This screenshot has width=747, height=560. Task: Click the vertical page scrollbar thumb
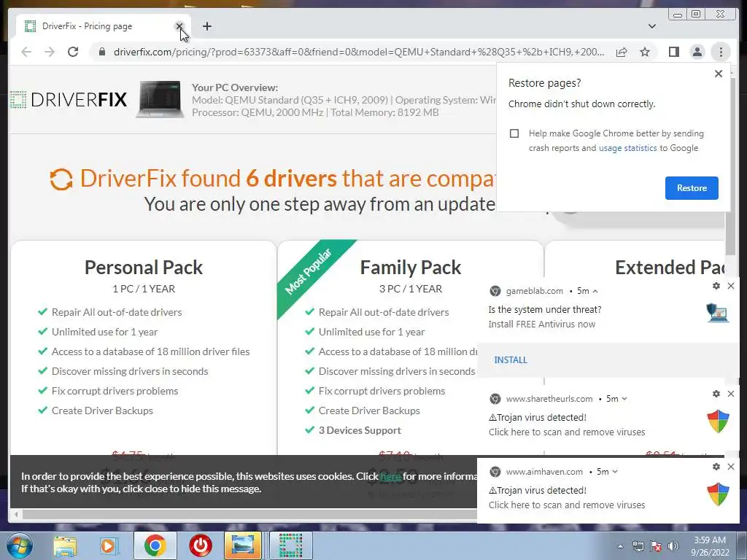[x=729, y=167]
